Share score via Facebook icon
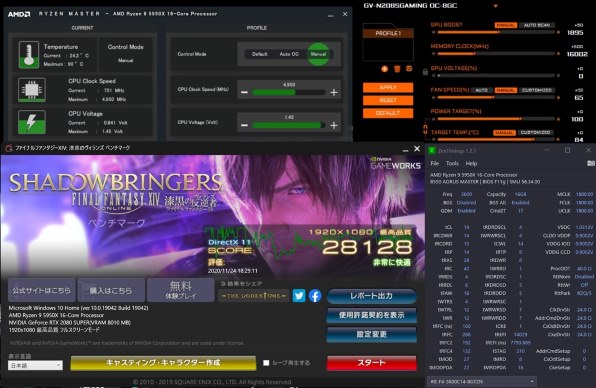This screenshot has width=596, height=388. point(315,296)
